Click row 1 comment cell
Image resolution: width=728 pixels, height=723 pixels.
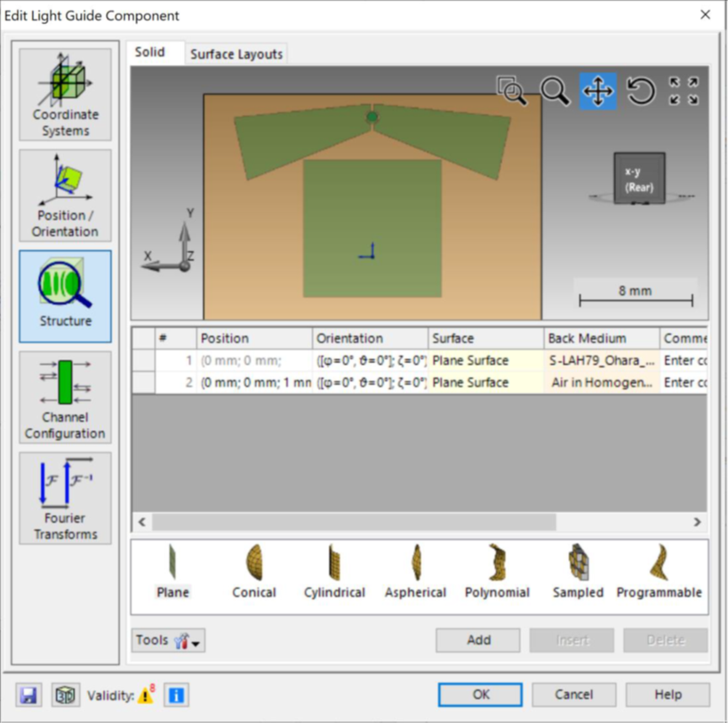(x=684, y=360)
